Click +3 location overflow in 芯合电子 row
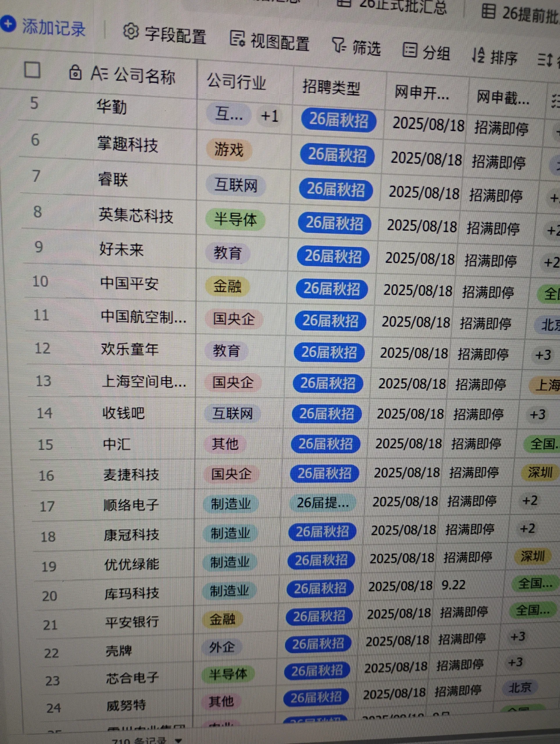Screen dimensions: 560x744 point(515,662)
